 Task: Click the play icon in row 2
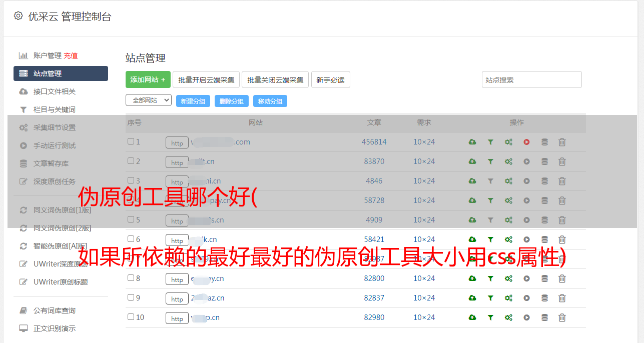coord(526,161)
